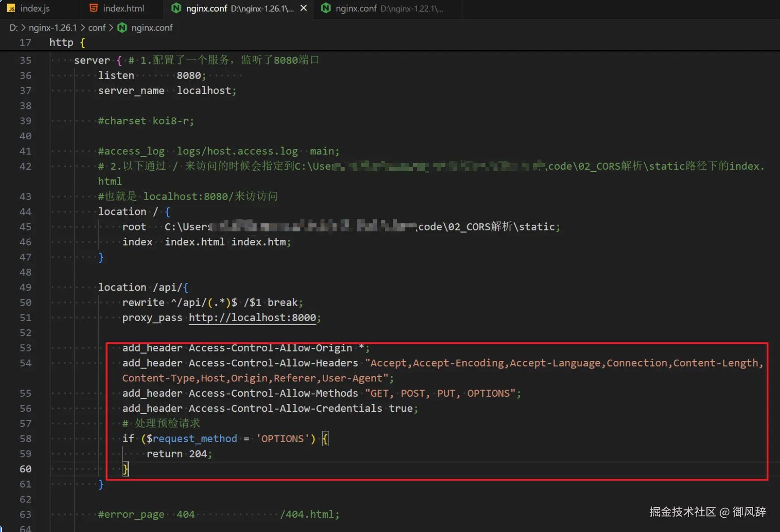Click 'Access-Control-Allow-Credentials' header name
This screenshot has height=532, width=780.
coord(286,409)
